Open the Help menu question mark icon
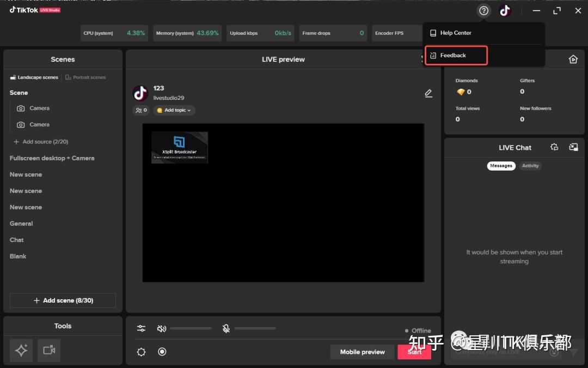 [x=483, y=10]
